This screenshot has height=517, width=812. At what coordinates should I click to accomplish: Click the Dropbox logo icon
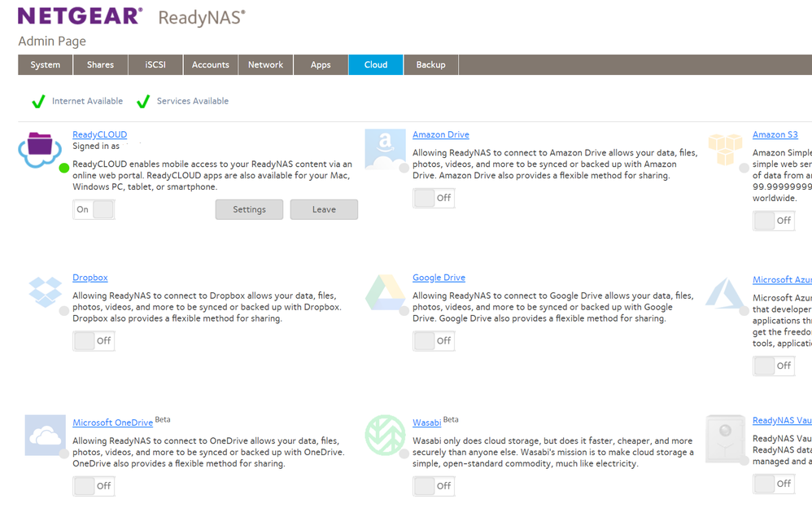[x=45, y=292]
